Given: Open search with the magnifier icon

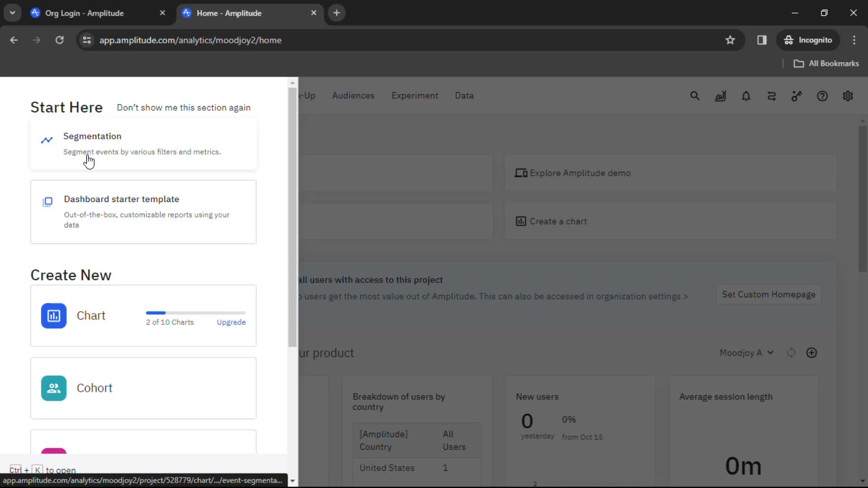Looking at the screenshot, I should [x=695, y=96].
